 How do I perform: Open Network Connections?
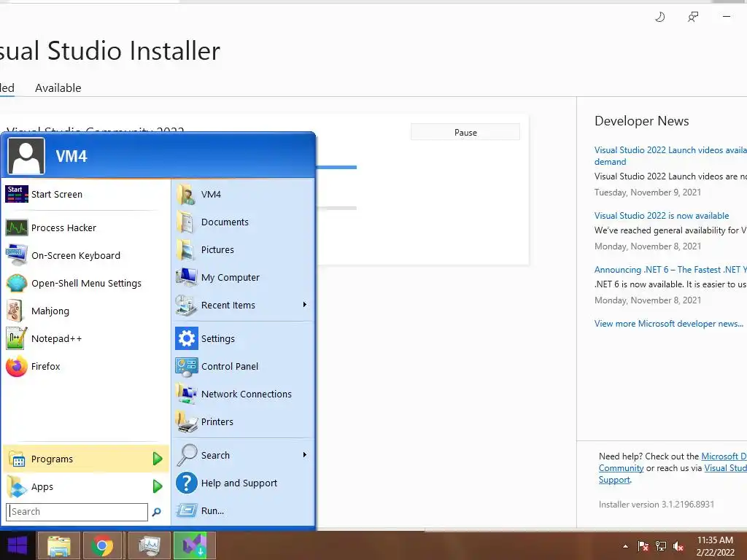coord(243,393)
